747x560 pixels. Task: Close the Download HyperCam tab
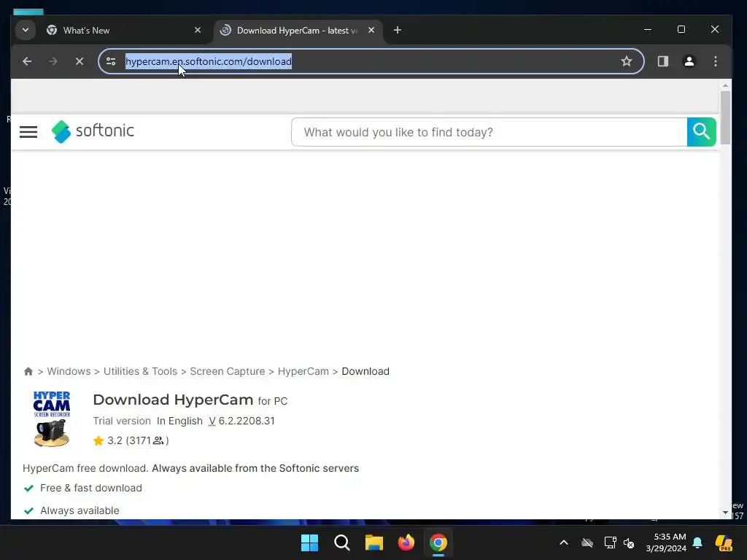371,30
